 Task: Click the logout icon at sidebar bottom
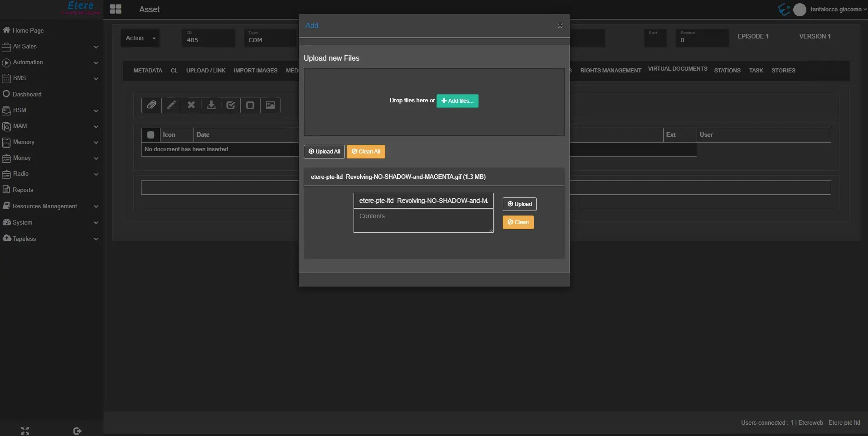click(x=78, y=431)
